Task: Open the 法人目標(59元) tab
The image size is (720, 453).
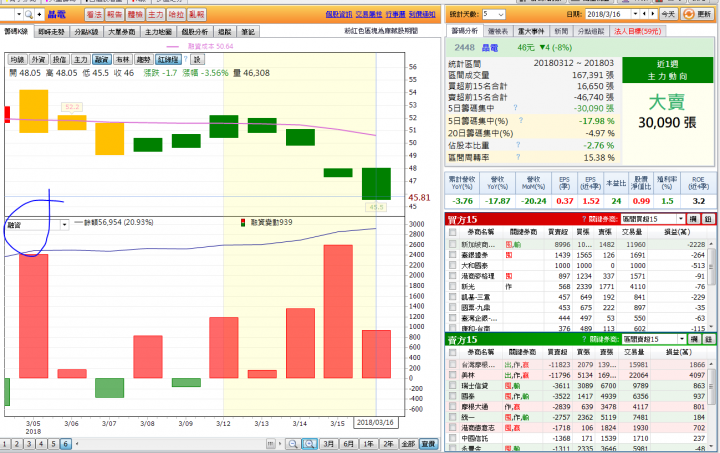Action: pyautogui.click(x=637, y=31)
